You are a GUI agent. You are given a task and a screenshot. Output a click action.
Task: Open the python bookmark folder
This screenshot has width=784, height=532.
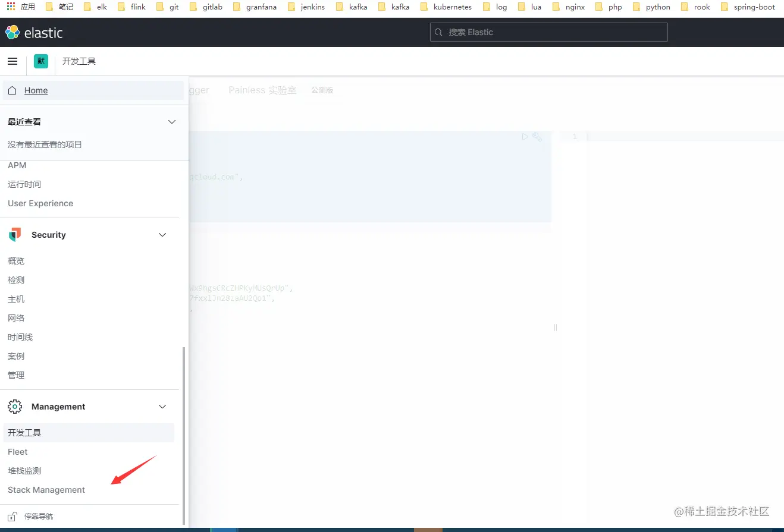651,7
